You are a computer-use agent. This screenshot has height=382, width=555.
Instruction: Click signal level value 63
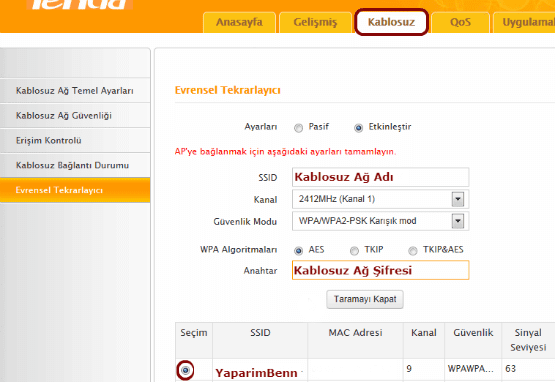pos(510,369)
